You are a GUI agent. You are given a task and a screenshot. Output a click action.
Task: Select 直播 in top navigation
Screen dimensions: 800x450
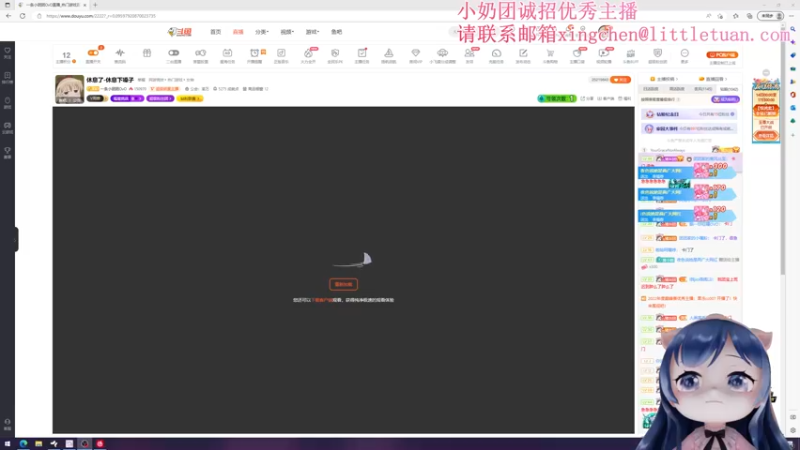pos(238,32)
